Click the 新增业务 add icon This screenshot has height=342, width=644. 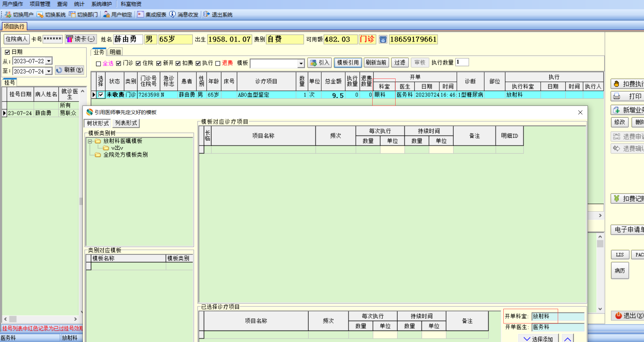[617, 110]
